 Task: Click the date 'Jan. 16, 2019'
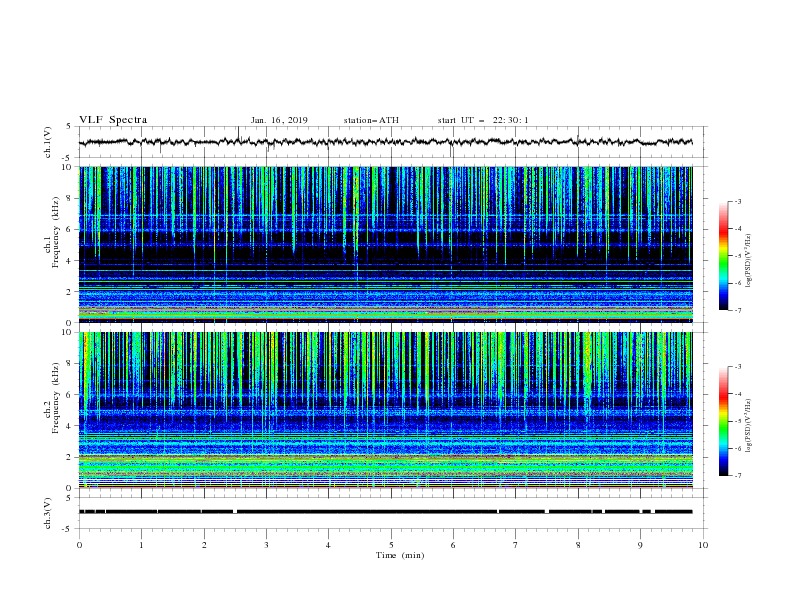click(279, 120)
